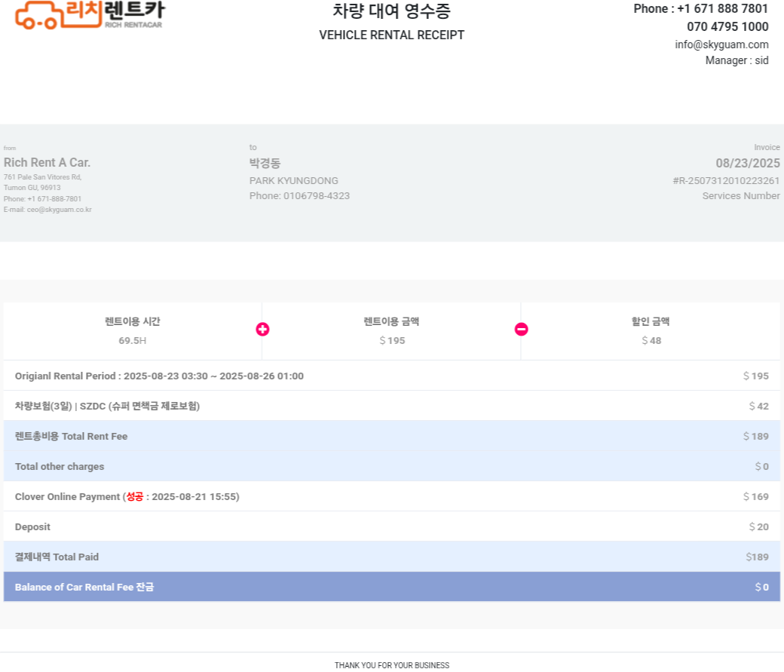Screen dimensions: 784x672
Task: Click the $48 discount amount
Action: pos(651,341)
